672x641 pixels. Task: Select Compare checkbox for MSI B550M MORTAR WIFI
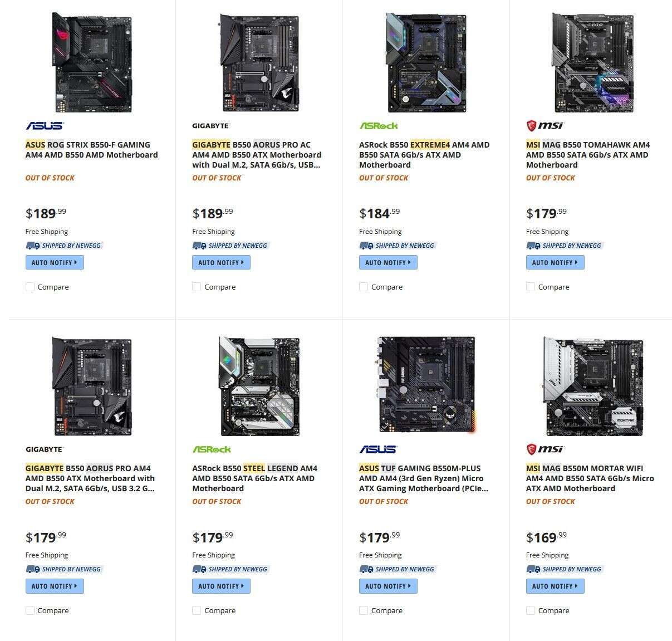(x=531, y=610)
